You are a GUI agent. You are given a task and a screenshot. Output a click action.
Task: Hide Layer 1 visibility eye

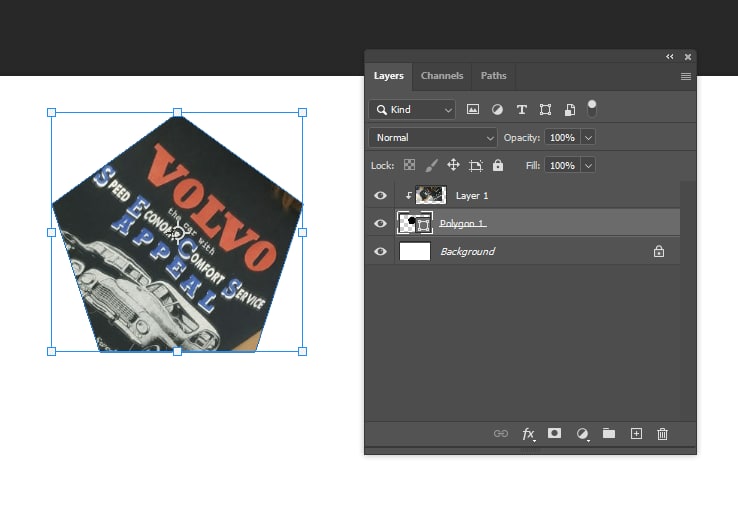coord(380,195)
